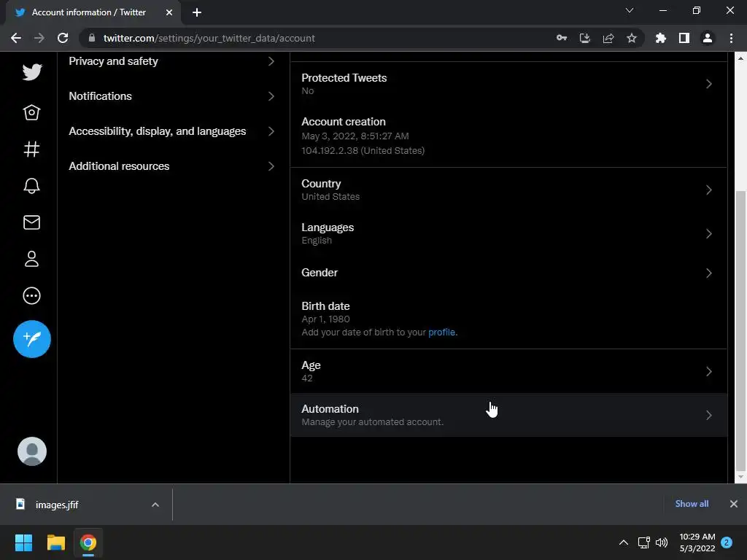This screenshot has height=560, width=747.
Task: Click the install app icon
Action: pyautogui.click(x=585, y=38)
